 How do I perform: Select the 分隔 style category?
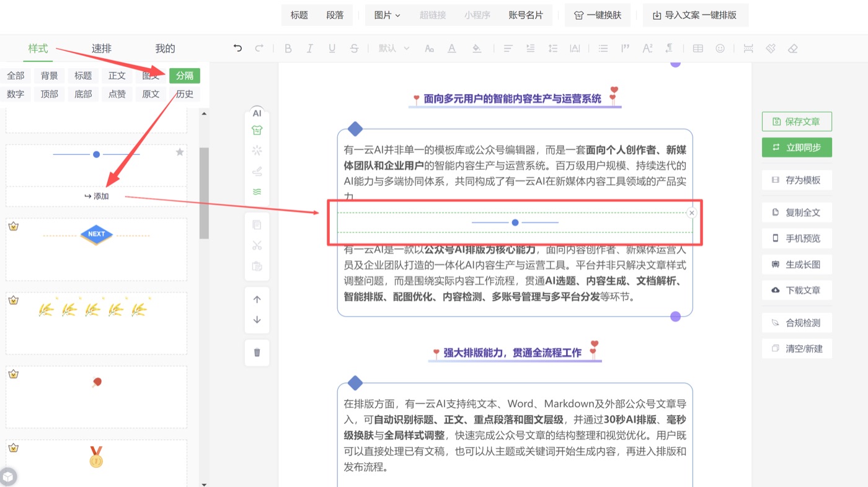[x=185, y=76]
